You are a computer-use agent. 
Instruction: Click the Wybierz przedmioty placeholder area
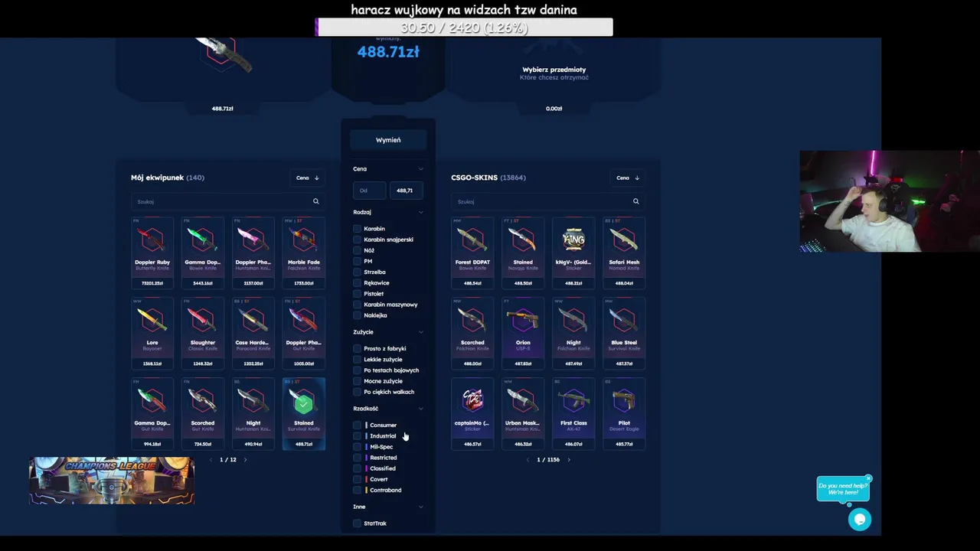pos(554,73)
